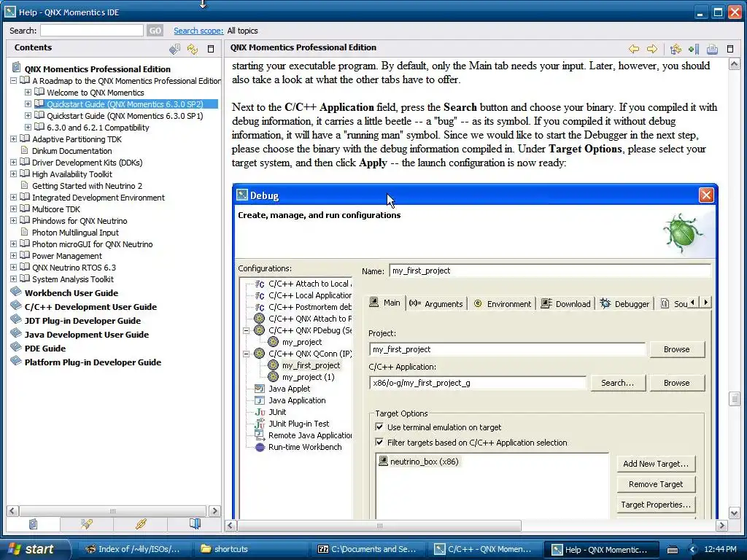
Task: Click the Contents pane horizontal scrollbar thumb
Action: 113,511
